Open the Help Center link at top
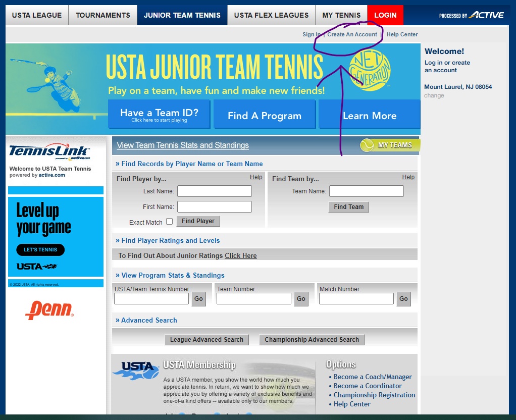 tap(402, 34)
